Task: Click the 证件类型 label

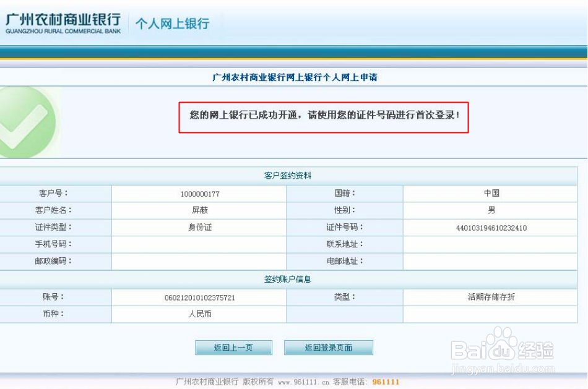Action: (x=53, y=227)
